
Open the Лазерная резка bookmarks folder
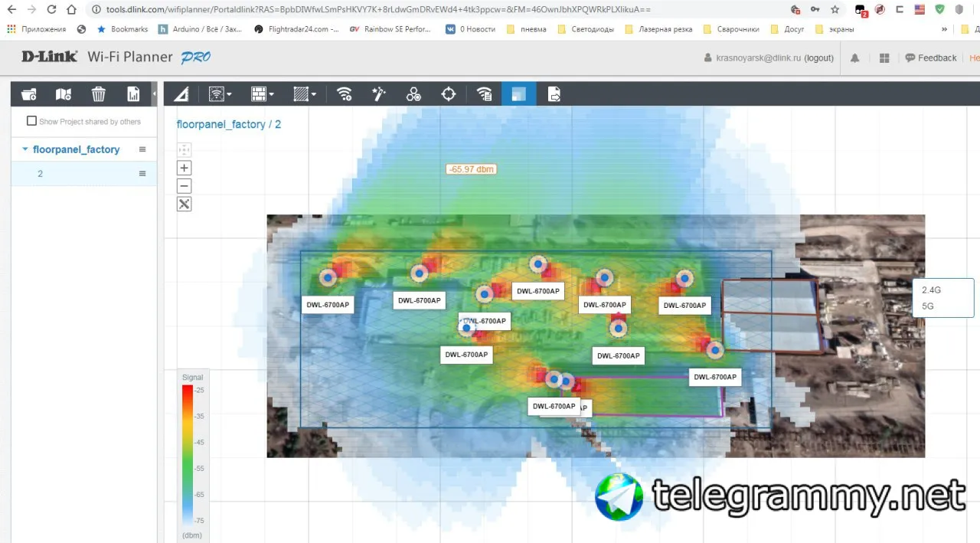(659, 29)
